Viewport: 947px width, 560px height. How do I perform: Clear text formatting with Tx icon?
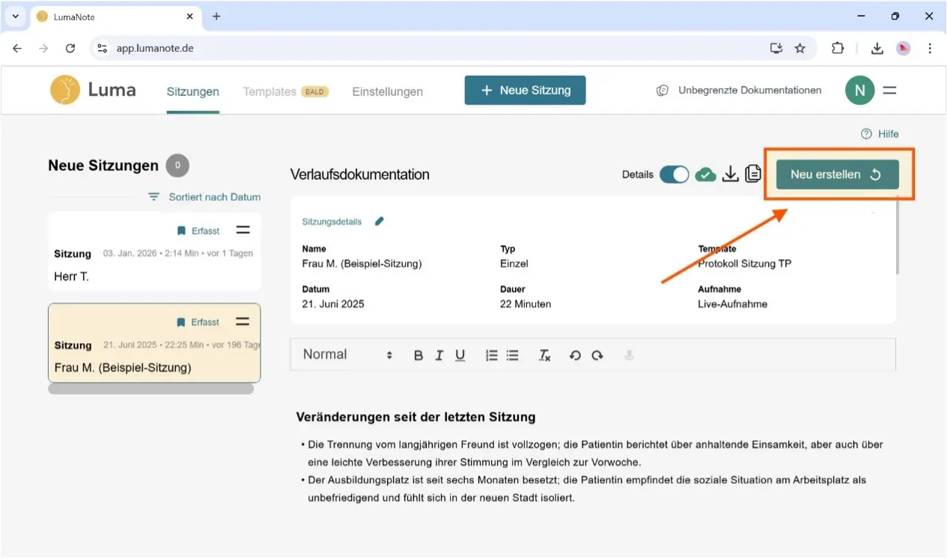[544, 356]
